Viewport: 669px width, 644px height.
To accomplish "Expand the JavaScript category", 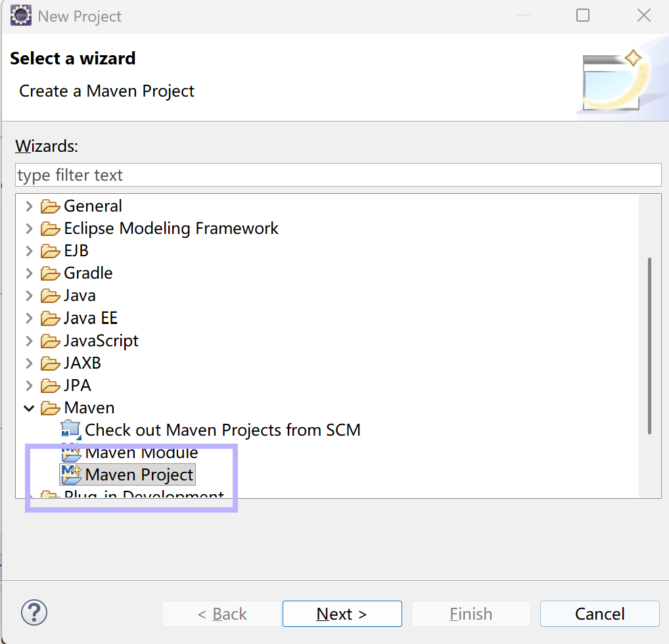I will (x=29, y=341).
